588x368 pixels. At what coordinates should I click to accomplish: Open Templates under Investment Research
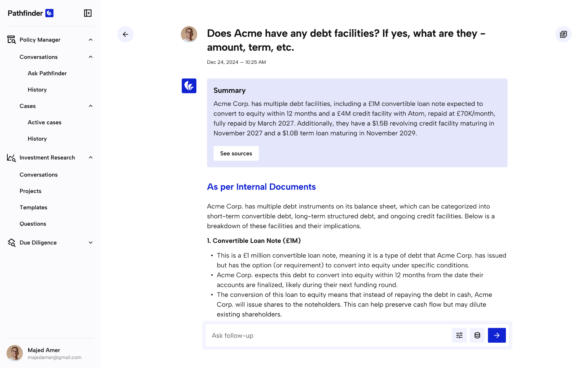[33, 208]
